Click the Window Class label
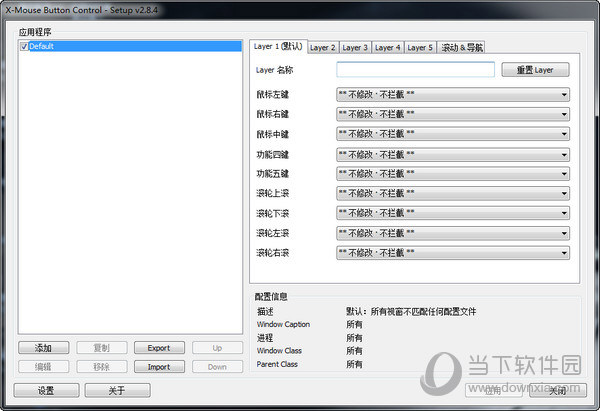The width and height of the screenshot is (600, 411). pos(279,351)
